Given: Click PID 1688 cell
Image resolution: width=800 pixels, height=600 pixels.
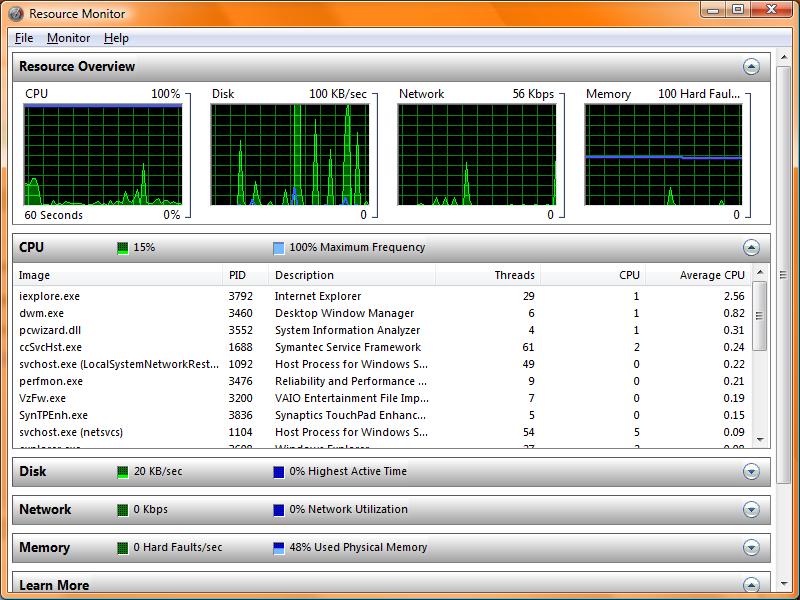Looking at the screenshot, I should 240,347.
